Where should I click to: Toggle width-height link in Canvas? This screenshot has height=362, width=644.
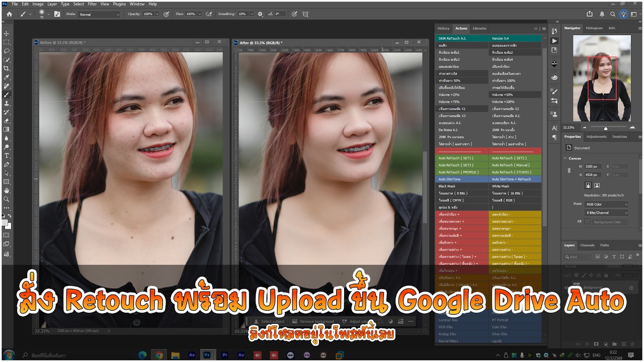tap(569, 170)
